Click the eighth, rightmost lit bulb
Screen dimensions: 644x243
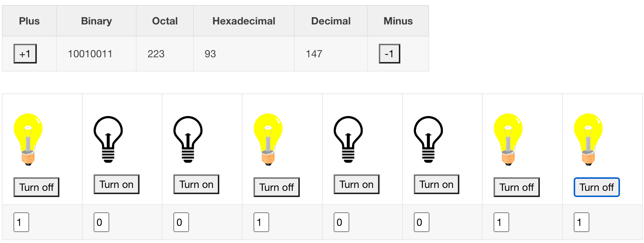588,139
